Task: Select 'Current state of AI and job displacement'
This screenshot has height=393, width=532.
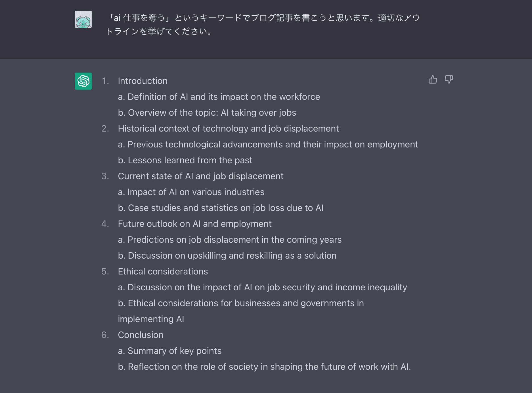Action: pos(201,176)
